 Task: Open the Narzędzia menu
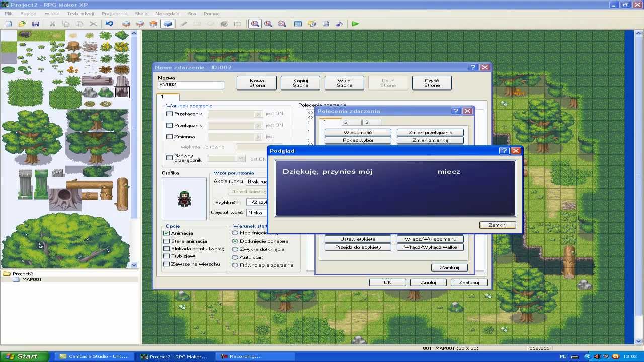[168, 14]
